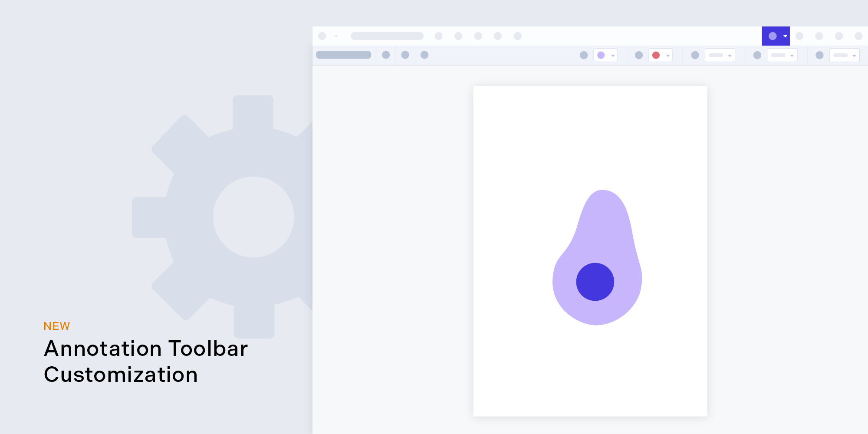Click the NEW badge text
This screenshot has height=434, width=868.
56,325
